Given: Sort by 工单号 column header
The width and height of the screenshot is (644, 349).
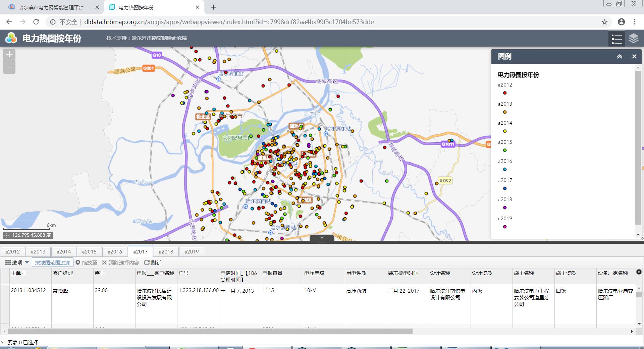Looking at the screenshot, I should (30, 276).
